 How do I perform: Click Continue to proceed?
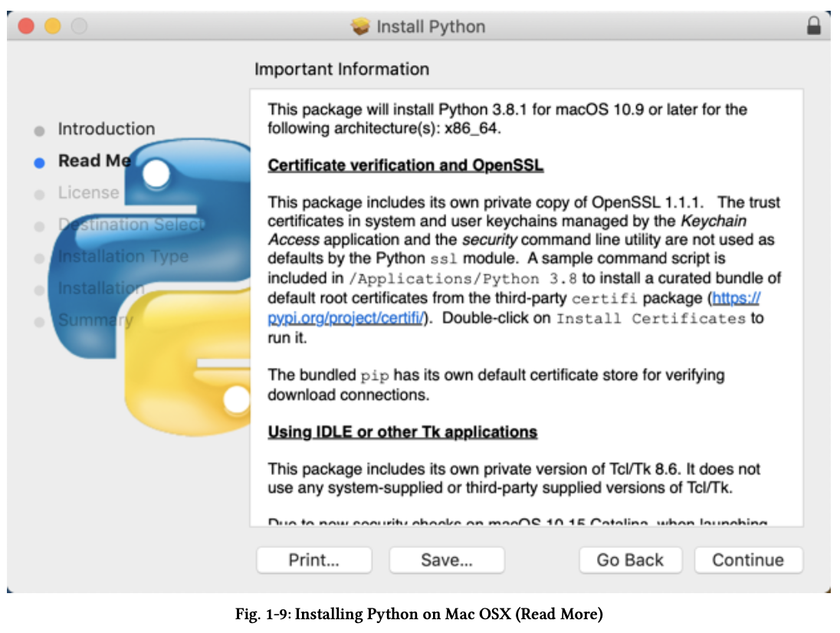(x=748, y=559)
